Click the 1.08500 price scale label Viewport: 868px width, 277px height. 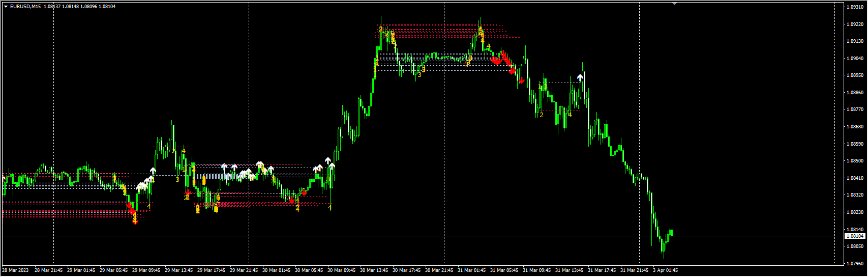coord(855,161)
